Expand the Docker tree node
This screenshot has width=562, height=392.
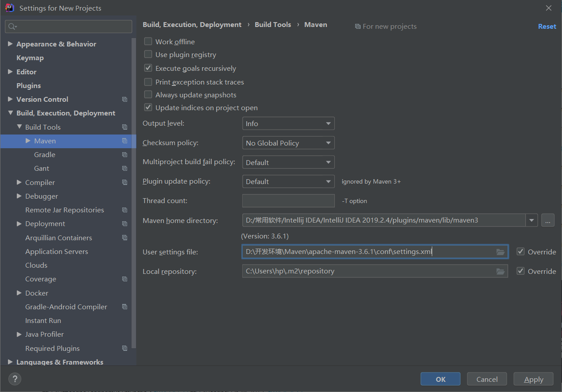coord(19,293)
